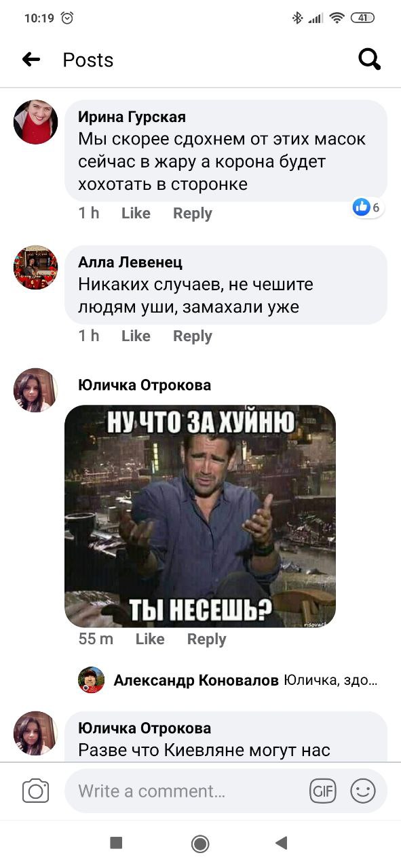Tap Android recent apps square button
Viewport: 401px width, 868px height.
[116, 843]
